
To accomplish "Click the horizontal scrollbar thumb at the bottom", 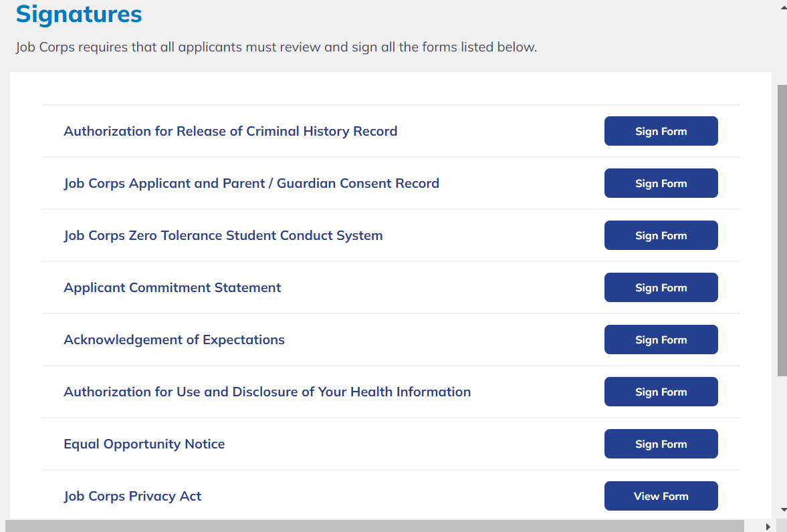I will pos(381,527).
